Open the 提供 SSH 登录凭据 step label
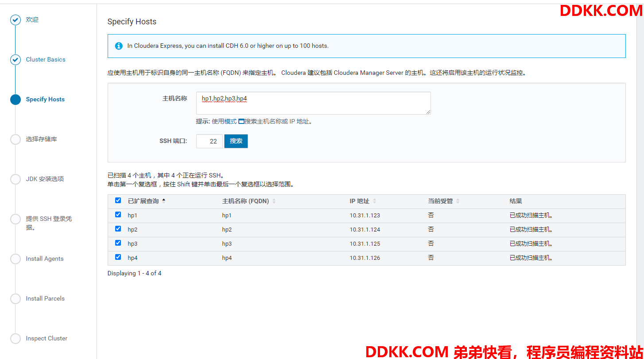Image resolution: width=644 pixels, height=359 pixels. point(49,223)
